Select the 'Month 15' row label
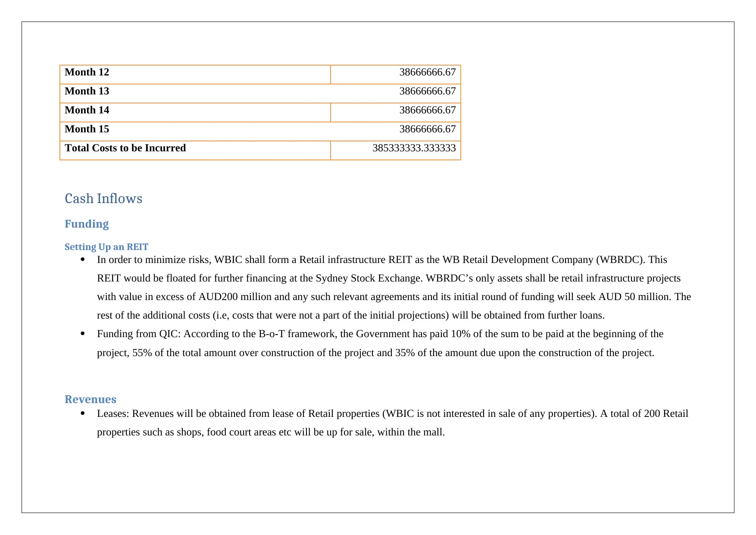The height and width of the screenshot is (535, 756). point(87,129)
